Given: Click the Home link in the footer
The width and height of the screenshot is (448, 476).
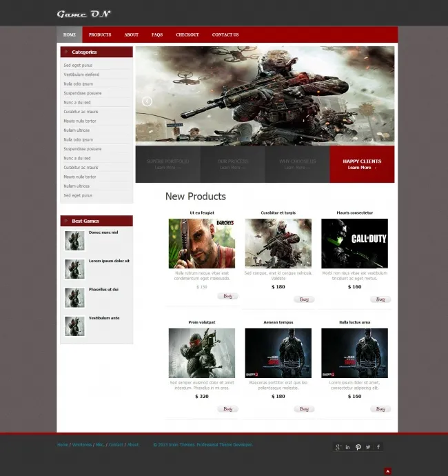Looking at the screenshot, I should tap(63, 445).
